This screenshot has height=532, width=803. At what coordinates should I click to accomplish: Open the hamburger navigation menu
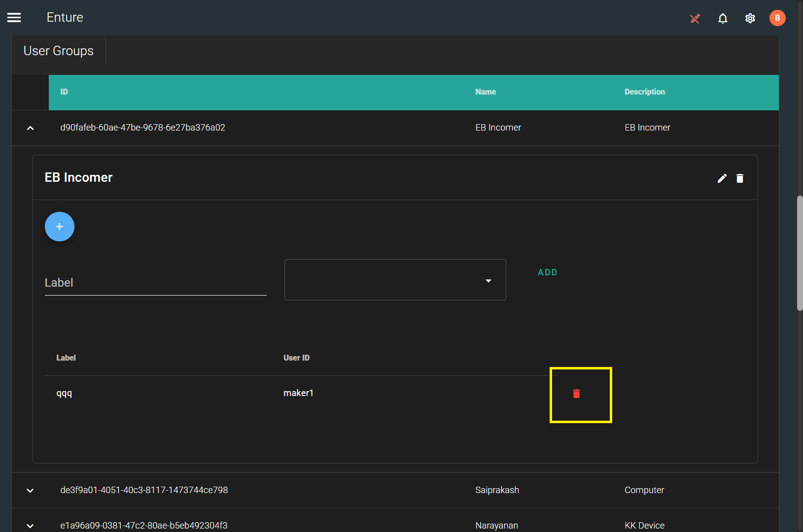tap(14, 18)
